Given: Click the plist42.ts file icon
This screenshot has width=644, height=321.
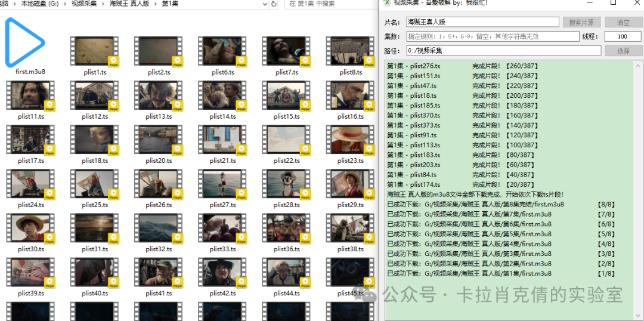Looking at the screenshot, I should [x=222, y=273].
